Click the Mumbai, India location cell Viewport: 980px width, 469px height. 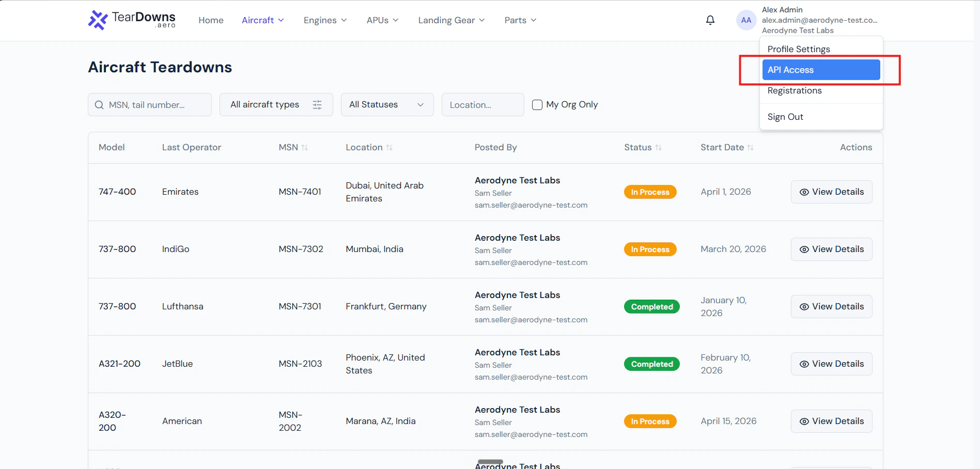click(x=375, y=249)
